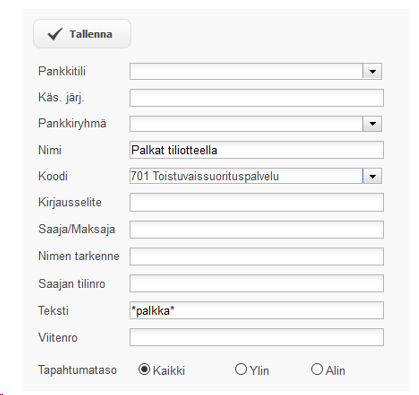
Task: Click the Tallenna save button
Action: tap(82, 34)
